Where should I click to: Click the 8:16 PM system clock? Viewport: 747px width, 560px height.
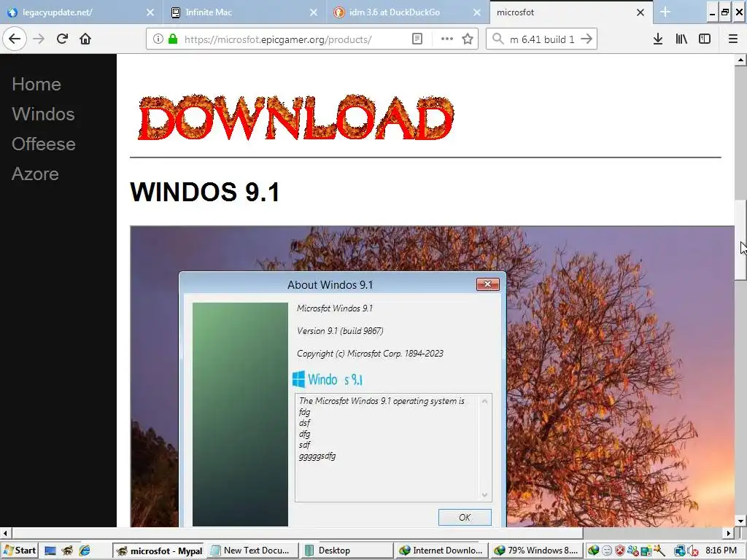(721, 551)
